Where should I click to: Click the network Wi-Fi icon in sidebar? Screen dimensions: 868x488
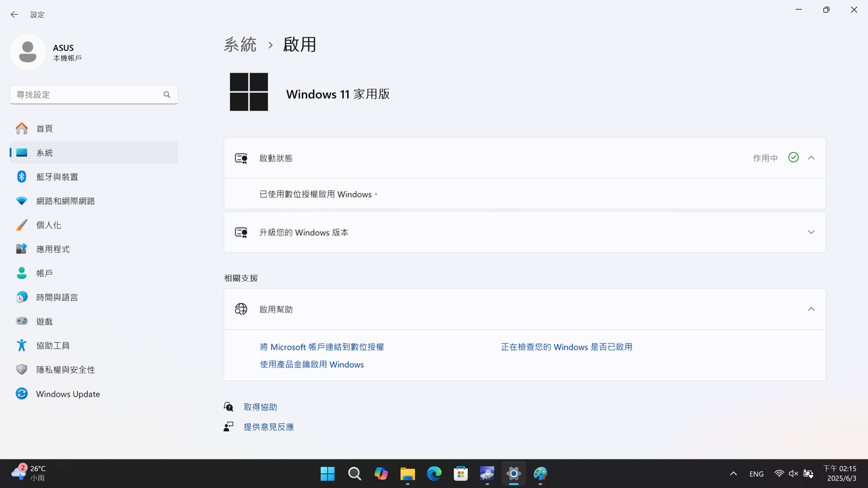(22, 201)
